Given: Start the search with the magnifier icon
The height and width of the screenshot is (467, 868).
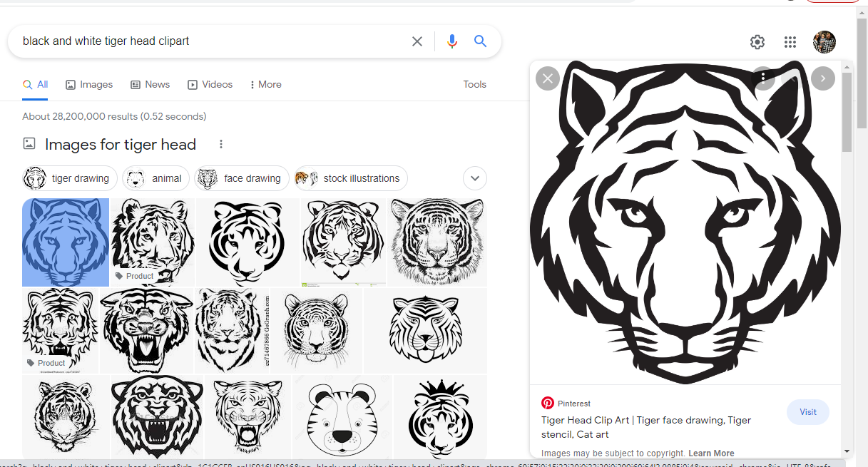Looking at the screenshot, I should tap(480, 41).
